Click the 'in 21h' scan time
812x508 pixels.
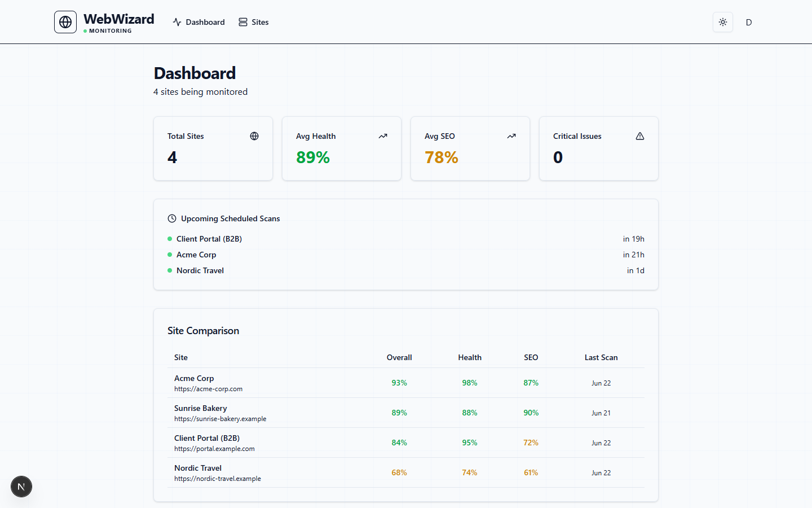pyautogui.click(x=634, y=255)
